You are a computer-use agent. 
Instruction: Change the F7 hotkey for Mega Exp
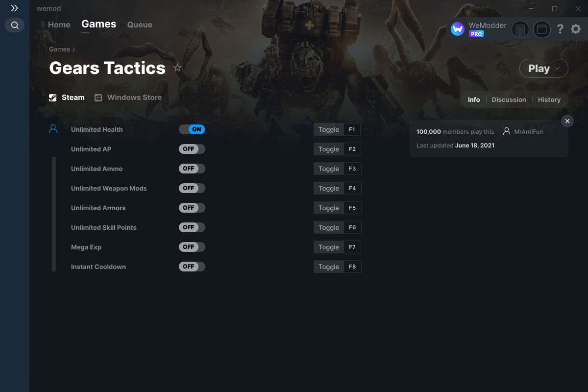[x=352, y=247]
